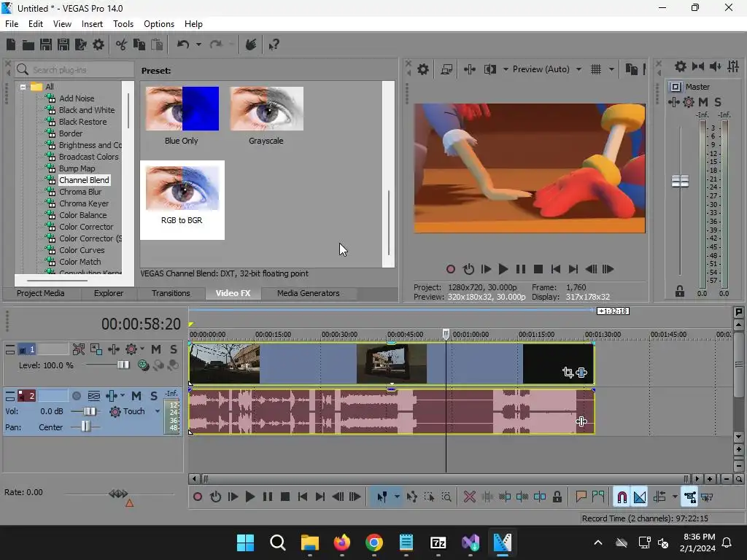Click the Search plug-ins field
Viewport: 747px width, 560px height.
pos(74,70)
